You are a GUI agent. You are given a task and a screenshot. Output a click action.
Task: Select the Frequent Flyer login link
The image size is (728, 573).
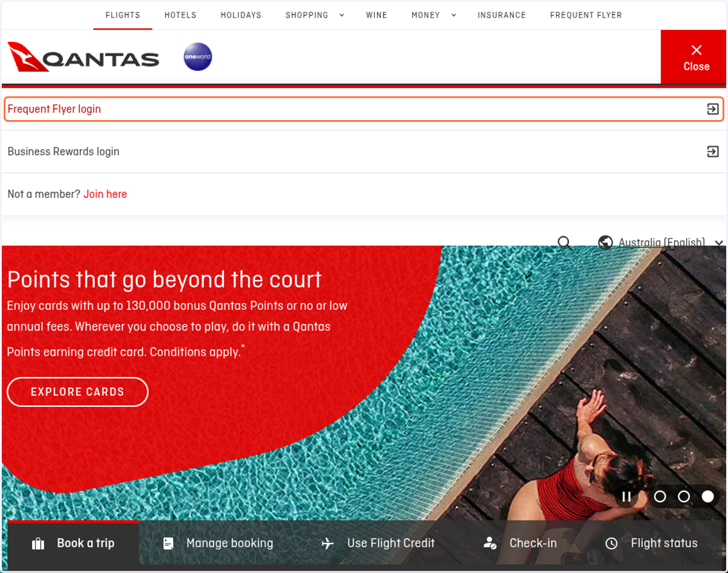pos(364,109)
